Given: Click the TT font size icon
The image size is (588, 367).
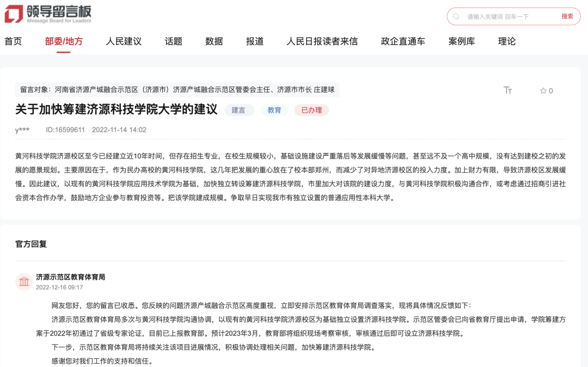Looking at the screenshot, I should (507, 91).
